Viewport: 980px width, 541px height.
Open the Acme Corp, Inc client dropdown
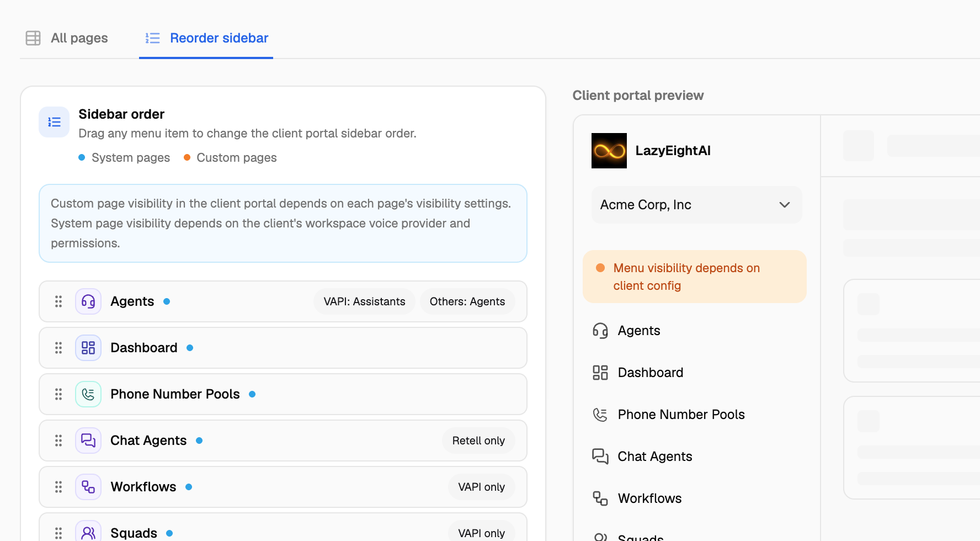point(697,205)
